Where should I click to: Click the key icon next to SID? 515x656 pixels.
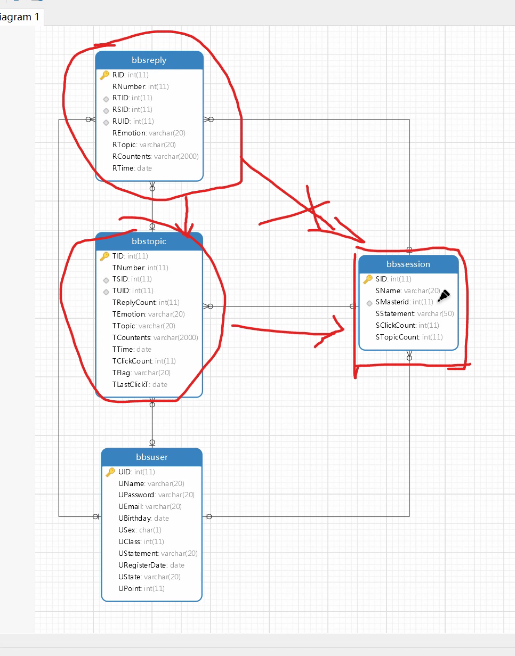368,279
